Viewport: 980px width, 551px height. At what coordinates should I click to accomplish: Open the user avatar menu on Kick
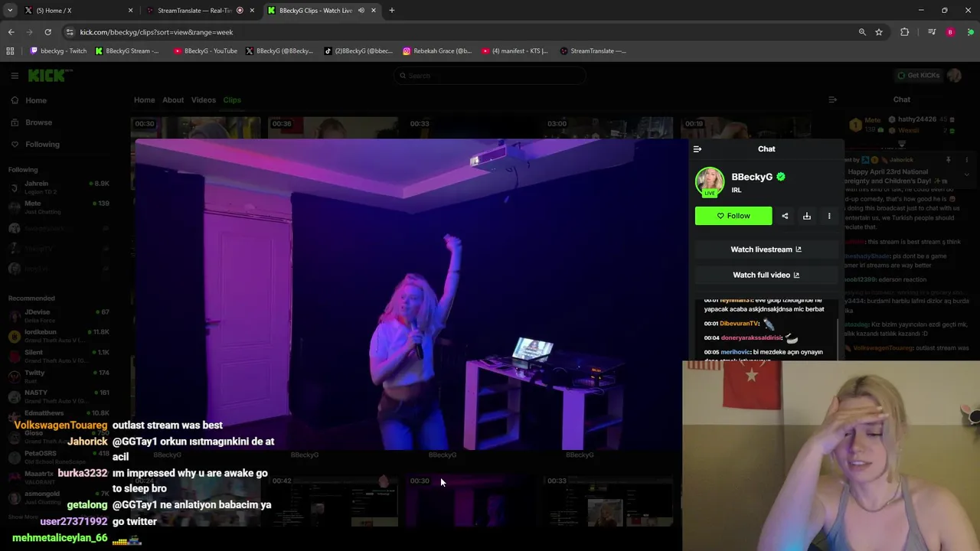(954, 75)
